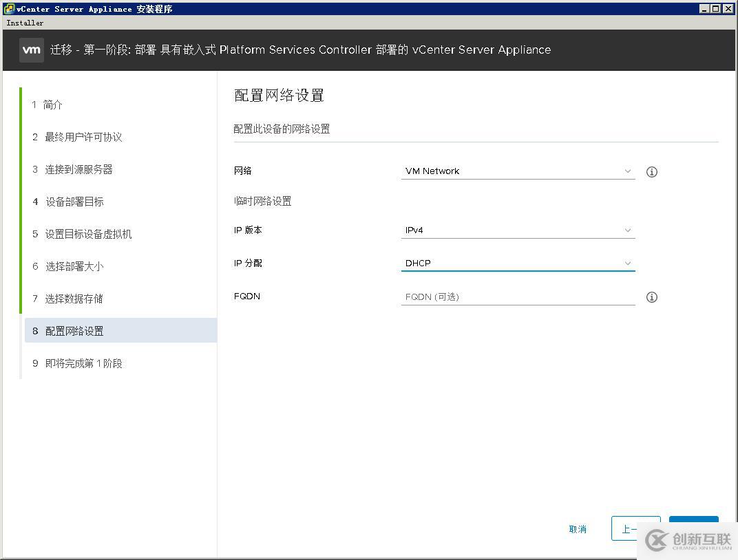
Task: Open the Installer menu
Action: [x=25, y=23]
